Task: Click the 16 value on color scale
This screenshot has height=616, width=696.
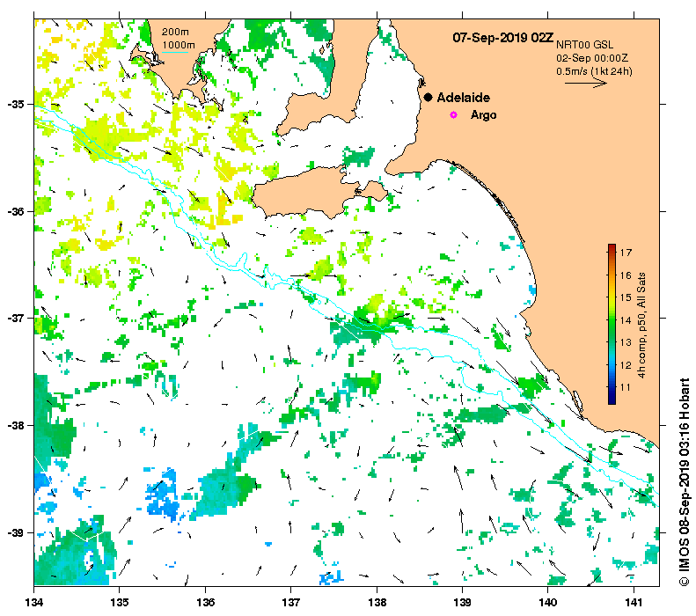Action: click(x=626, y=275)
